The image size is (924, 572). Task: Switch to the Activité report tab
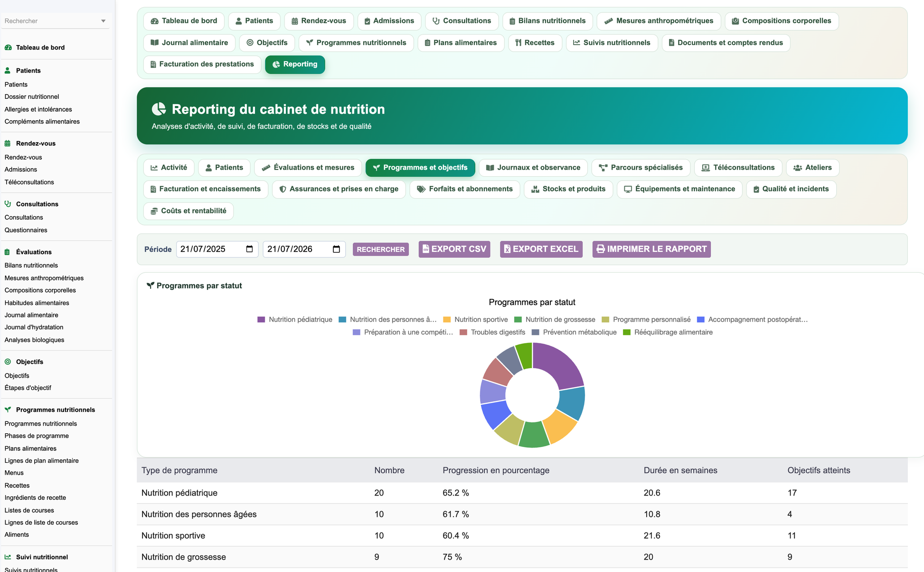click(x=169, y=168)
